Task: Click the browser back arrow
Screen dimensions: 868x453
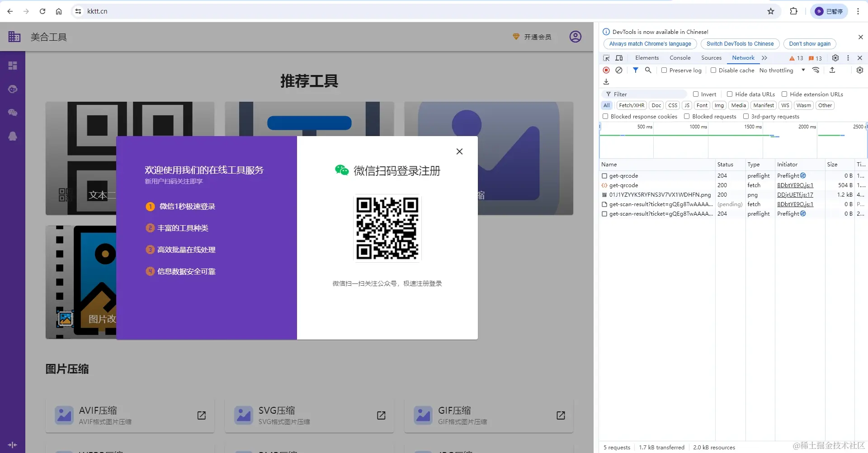Action: pos(10,11)
